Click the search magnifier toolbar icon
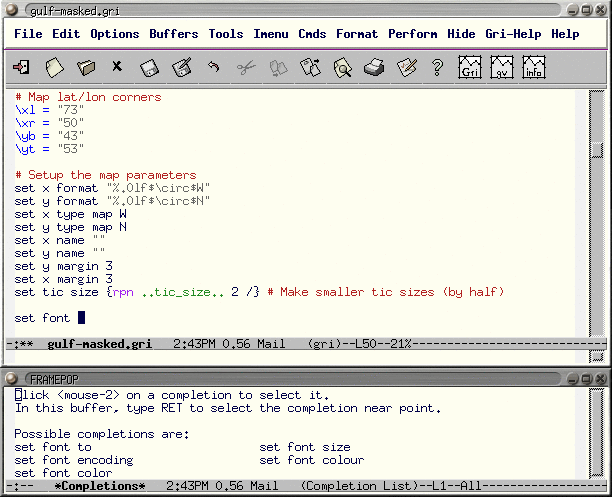The height and width of the screenshot is (497, 612). point(342,67)
